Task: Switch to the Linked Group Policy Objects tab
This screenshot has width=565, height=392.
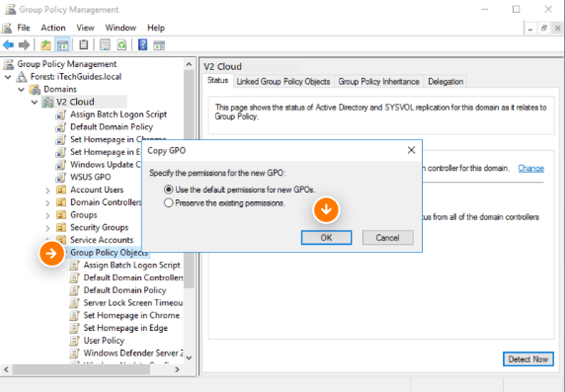Action: click(x=283, y=81)
